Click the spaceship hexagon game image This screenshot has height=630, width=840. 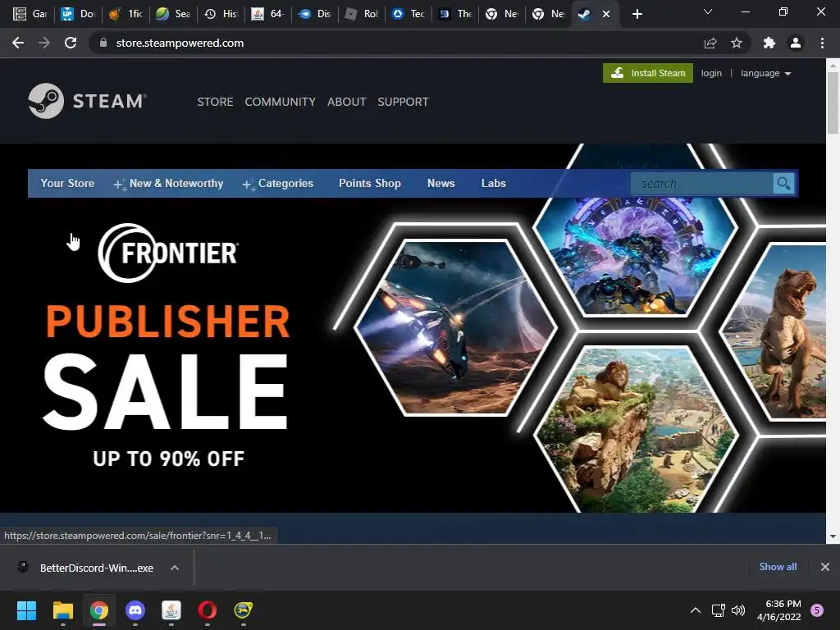pyautogui.click(x=455, y=328)
